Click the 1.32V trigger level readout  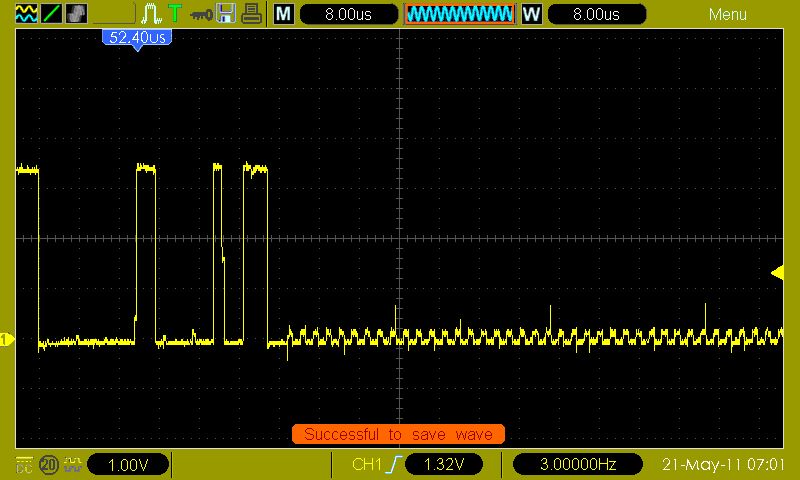coord(444,465)
